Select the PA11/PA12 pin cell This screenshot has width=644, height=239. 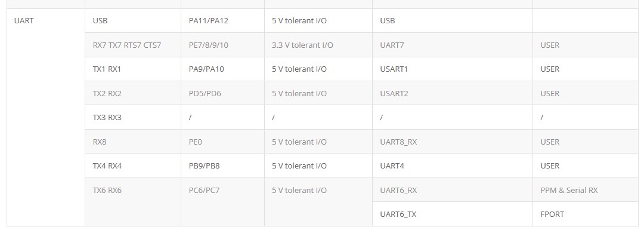222,20
